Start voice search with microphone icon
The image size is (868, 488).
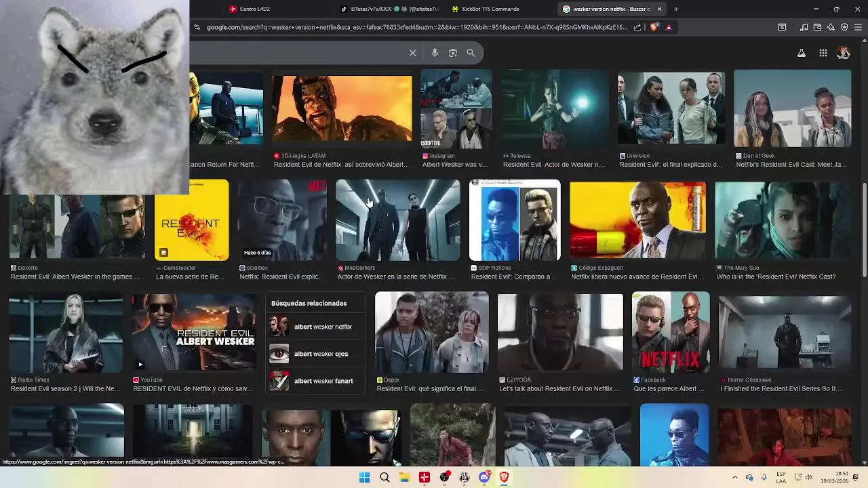[x=435, y=53]
